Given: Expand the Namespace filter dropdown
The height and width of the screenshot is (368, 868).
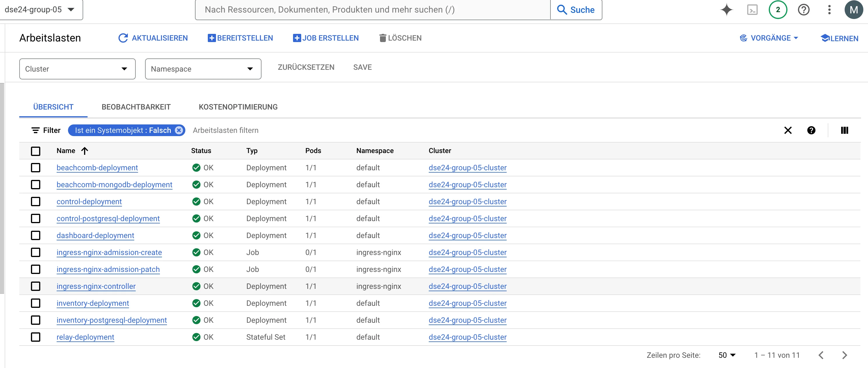Looking at the screenshot, I should [x=203, y=69].
